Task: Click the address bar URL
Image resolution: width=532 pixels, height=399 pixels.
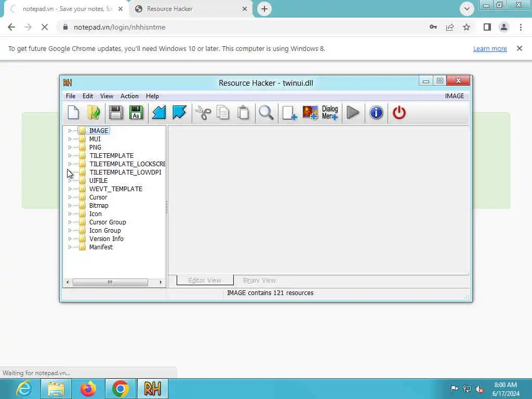Action: (x=119, y=27)
